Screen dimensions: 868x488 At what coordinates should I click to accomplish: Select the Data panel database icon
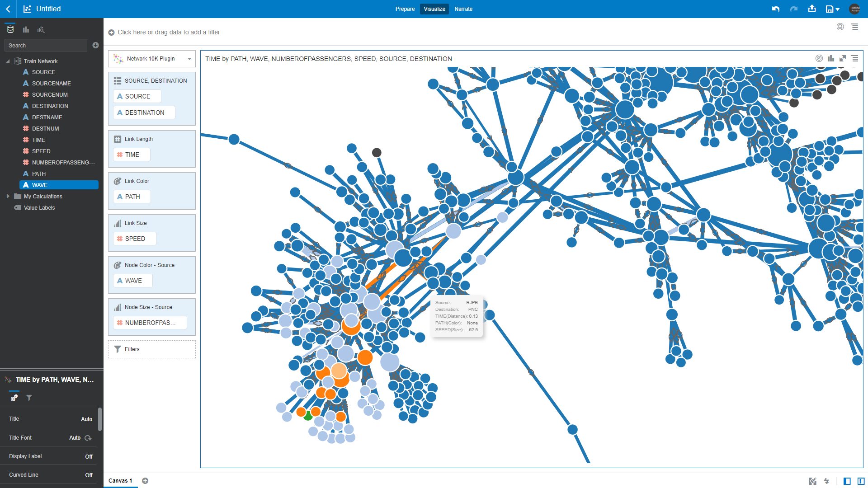click(x=10, y=29)
